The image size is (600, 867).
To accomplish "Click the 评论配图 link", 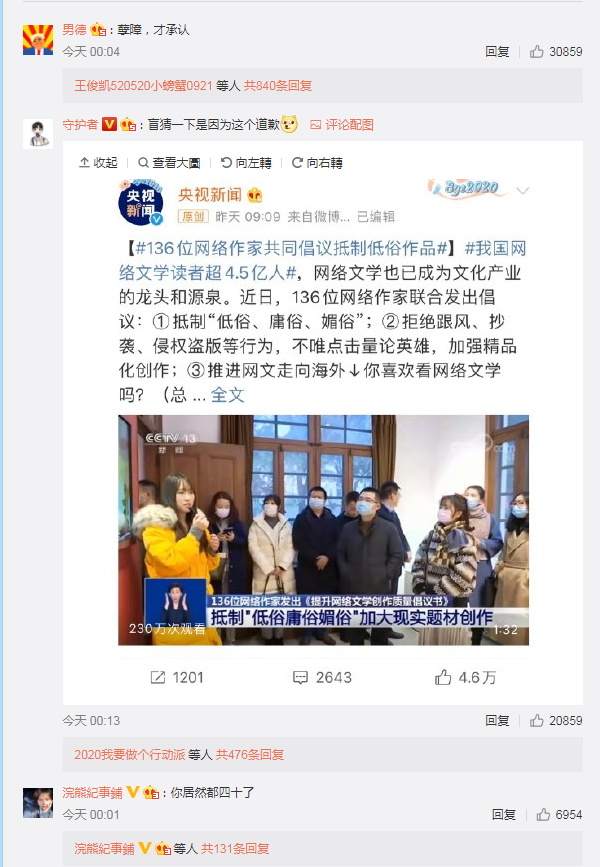I will point(342,125).
